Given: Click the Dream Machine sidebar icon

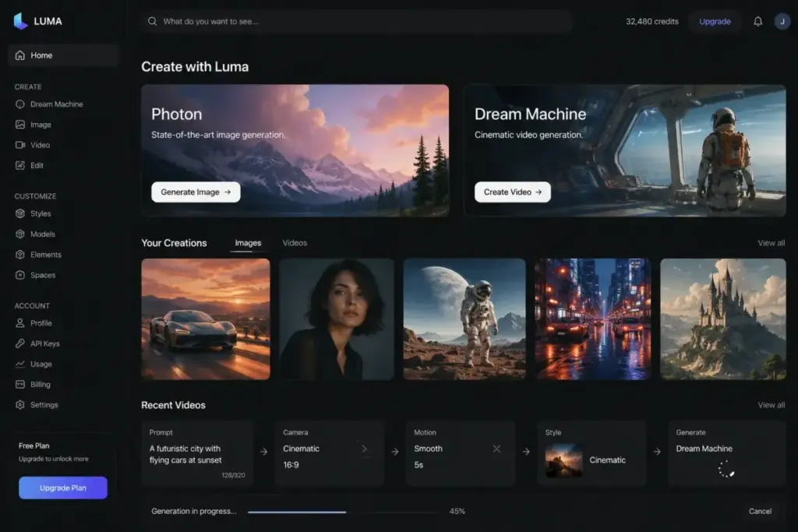Looking at the screenshot, I should (x=19, y=104).
